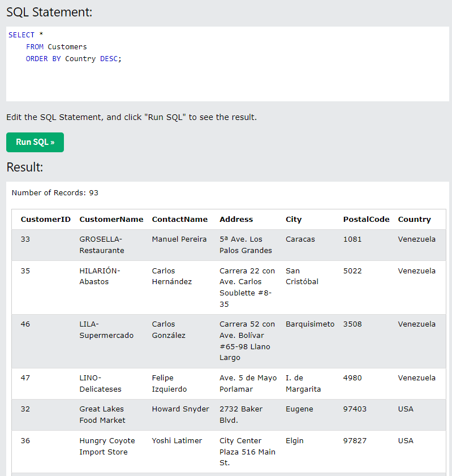Click the Eugene city cell
This screenshot has width=452, height=476.
click(299, 410)
